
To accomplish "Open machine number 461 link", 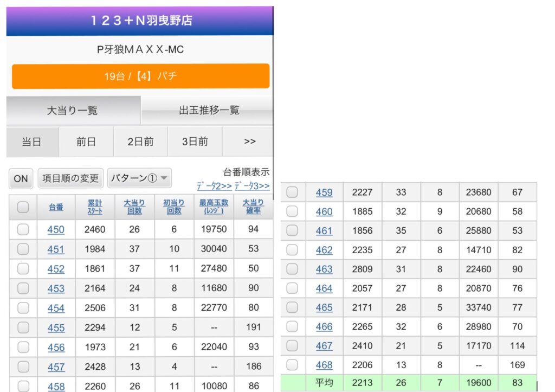I will point(324,230).
